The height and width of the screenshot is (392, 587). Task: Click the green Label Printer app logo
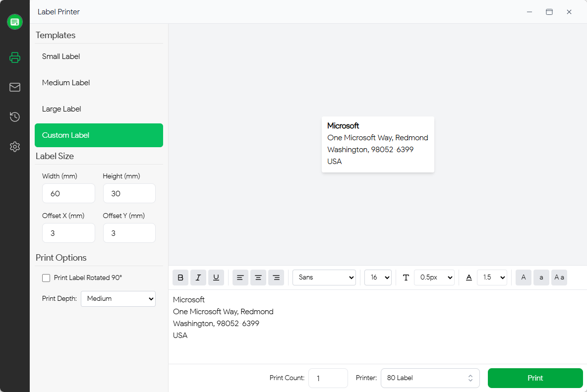(x=14, y=22)
